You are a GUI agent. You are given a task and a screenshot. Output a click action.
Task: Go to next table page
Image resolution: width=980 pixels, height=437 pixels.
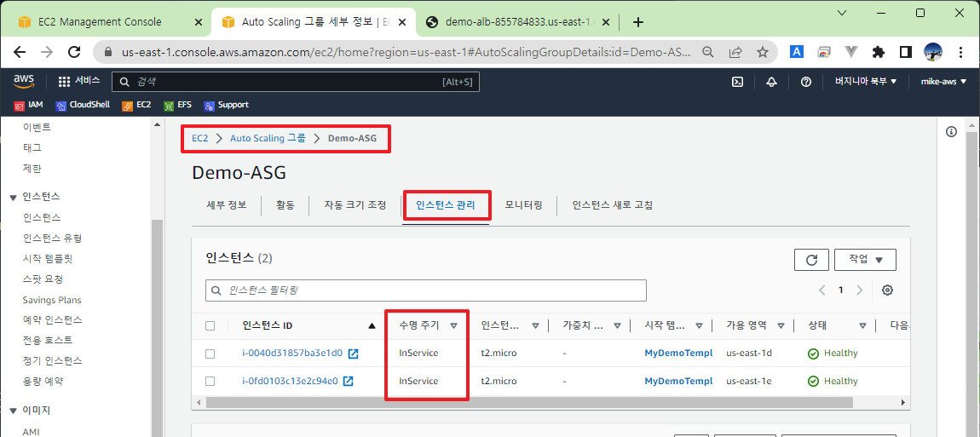coord(859,290)
